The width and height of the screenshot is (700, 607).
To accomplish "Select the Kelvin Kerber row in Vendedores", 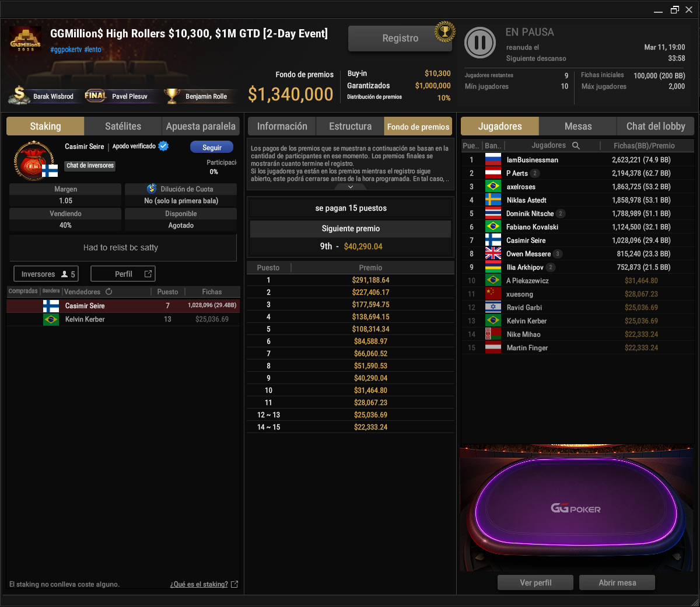I will 123,319.
